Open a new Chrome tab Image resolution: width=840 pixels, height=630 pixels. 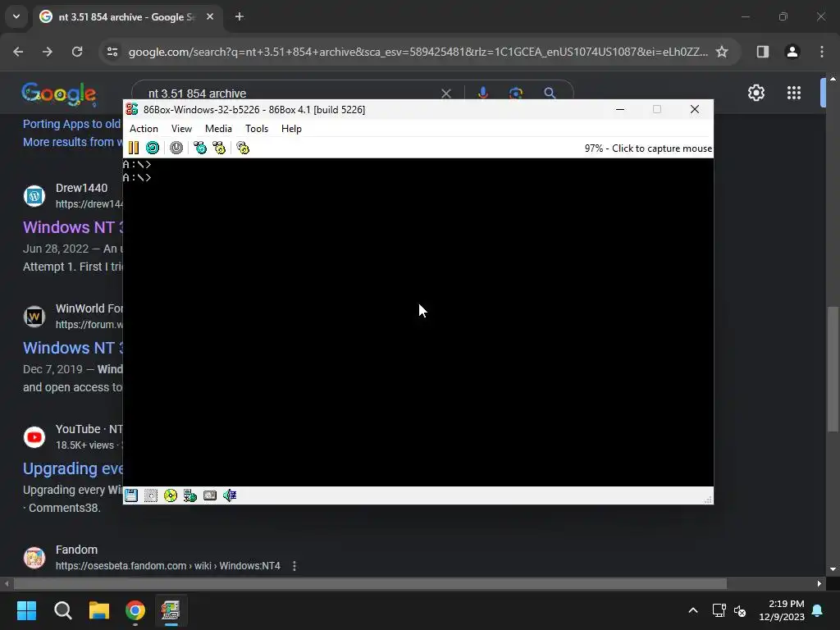240,17
